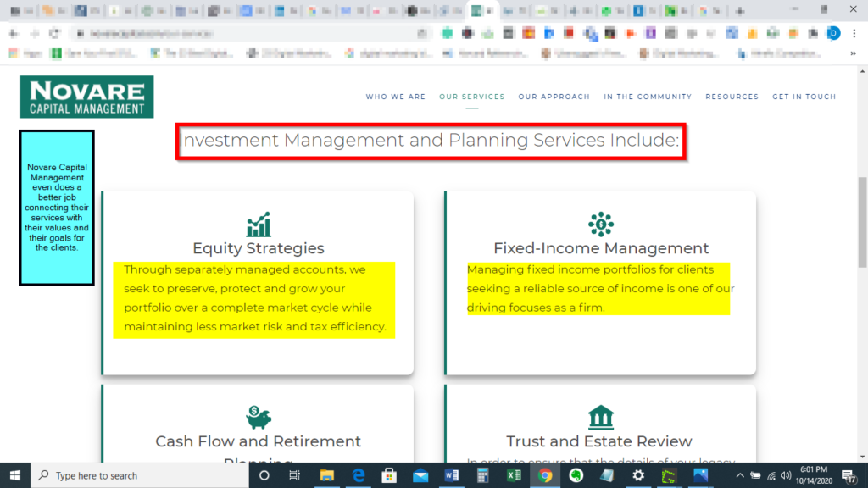Expand hidden system tray icons

coord(739,475)
